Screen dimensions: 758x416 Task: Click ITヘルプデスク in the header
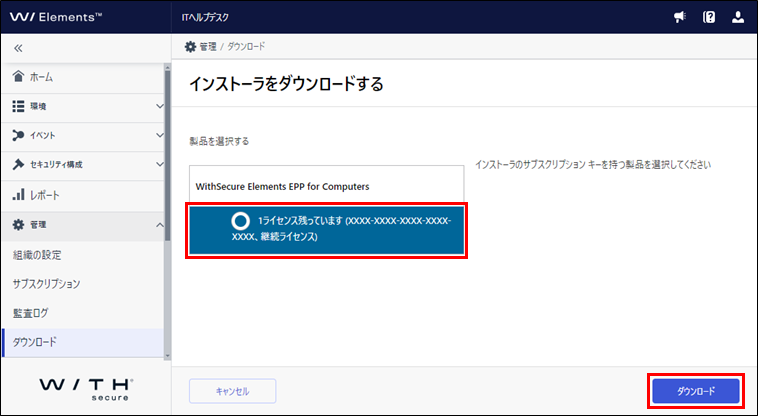(x=205, y=17)
